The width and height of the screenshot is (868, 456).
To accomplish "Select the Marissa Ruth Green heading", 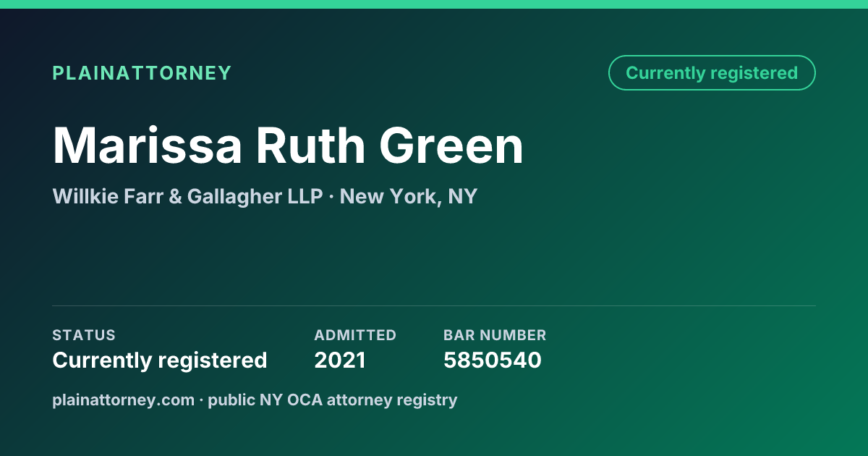I will 288,145.
